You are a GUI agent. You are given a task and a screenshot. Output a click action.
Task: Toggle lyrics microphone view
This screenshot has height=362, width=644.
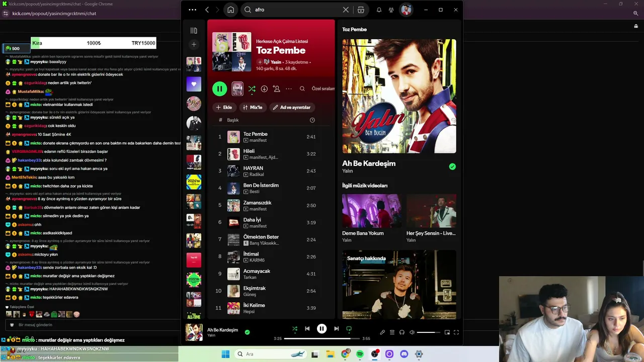tap(382, 332)
